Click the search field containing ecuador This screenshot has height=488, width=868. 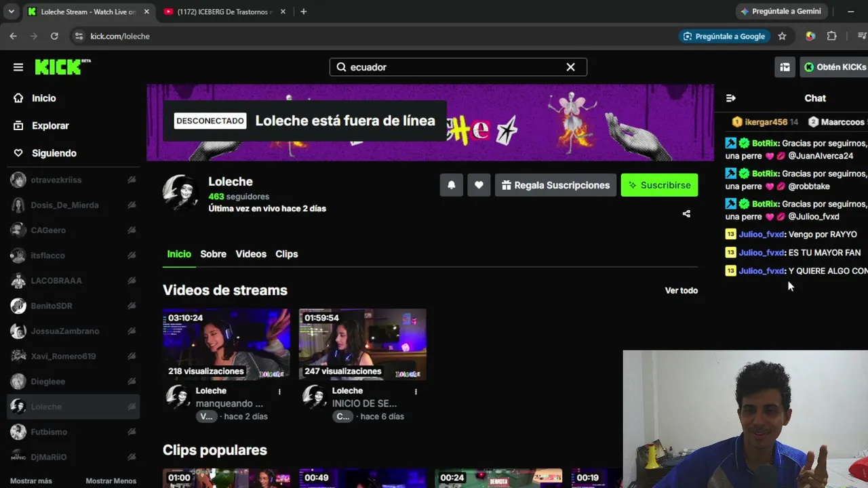pos(458,67)
